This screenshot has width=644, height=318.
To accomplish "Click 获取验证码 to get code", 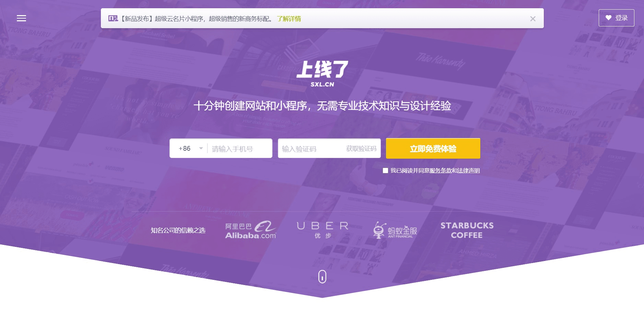I will point(361,149).
